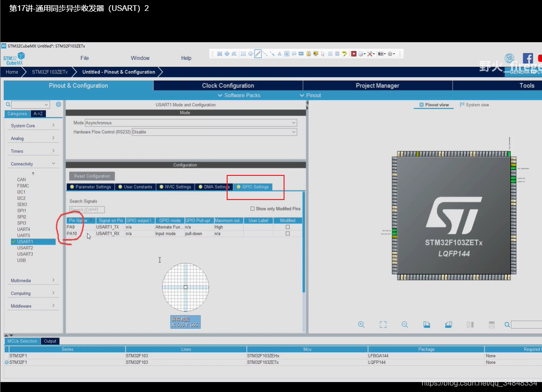Screen dimensions: 542x392
Task: Switch to Pinout view
Action: tap(434, 105)
